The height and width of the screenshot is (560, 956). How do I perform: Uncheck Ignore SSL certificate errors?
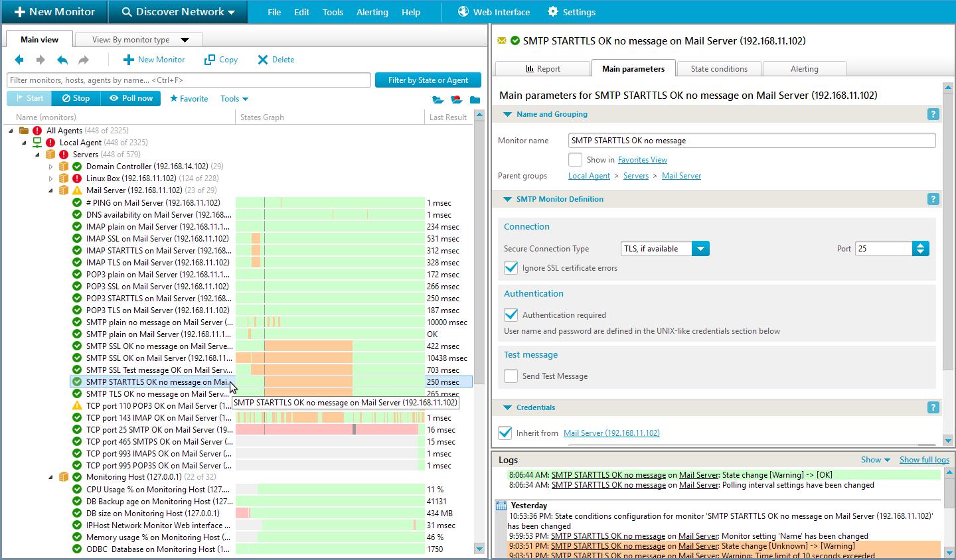511,268
